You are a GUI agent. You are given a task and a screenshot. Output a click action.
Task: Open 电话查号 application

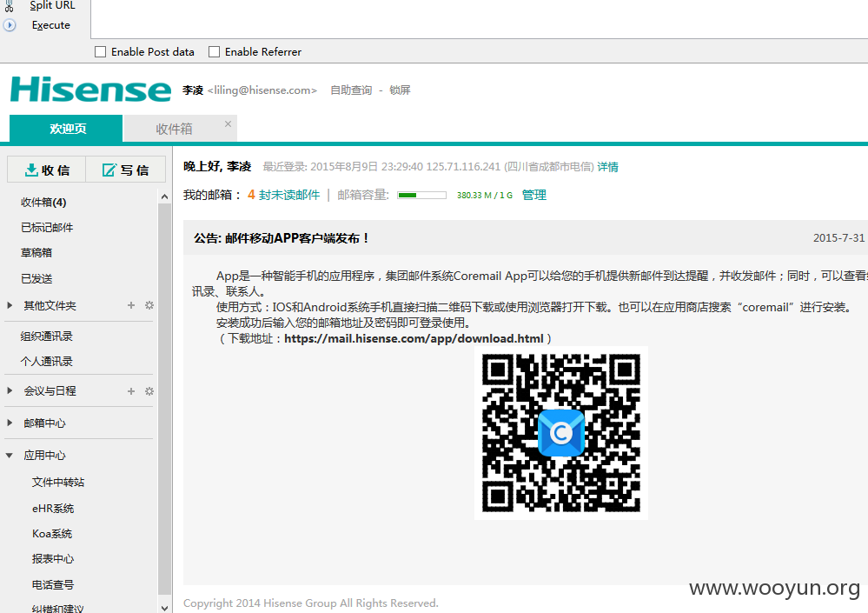[53, 585]
